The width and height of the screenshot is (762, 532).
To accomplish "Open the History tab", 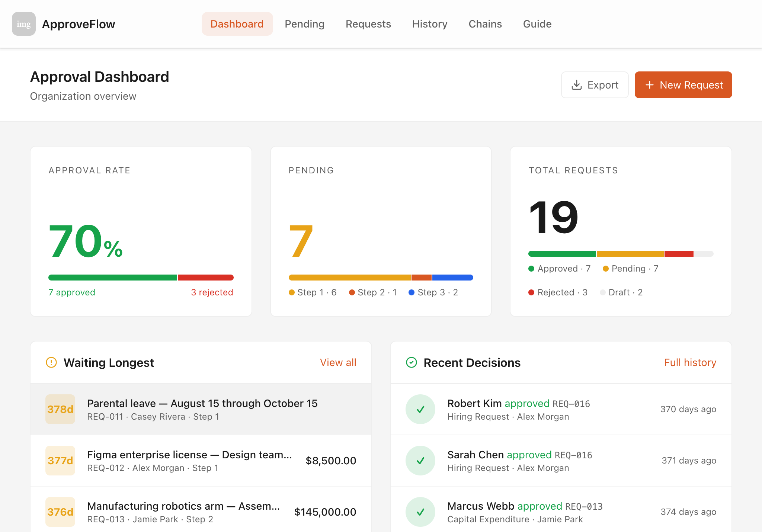I will [x=430, y=24].
